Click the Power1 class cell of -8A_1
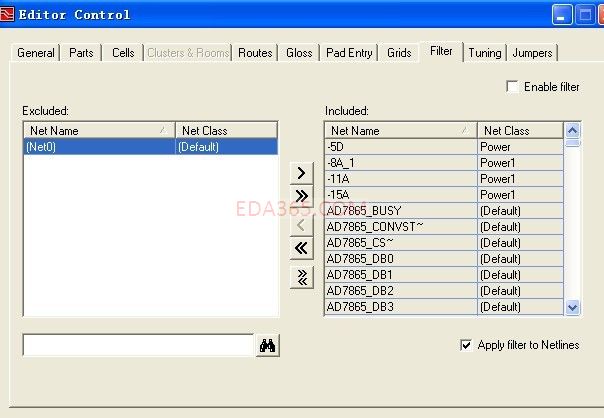 coord(520,163)
